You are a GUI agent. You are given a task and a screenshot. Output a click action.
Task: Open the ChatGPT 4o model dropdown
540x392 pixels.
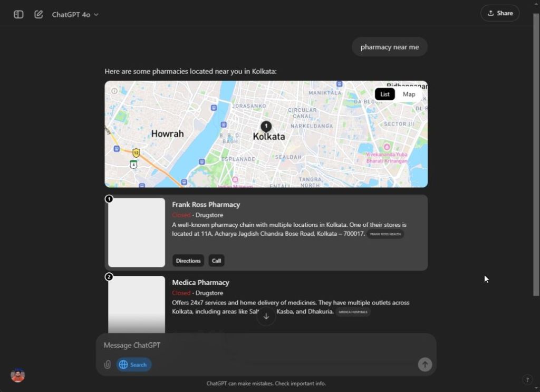click(x=75, y=14)
